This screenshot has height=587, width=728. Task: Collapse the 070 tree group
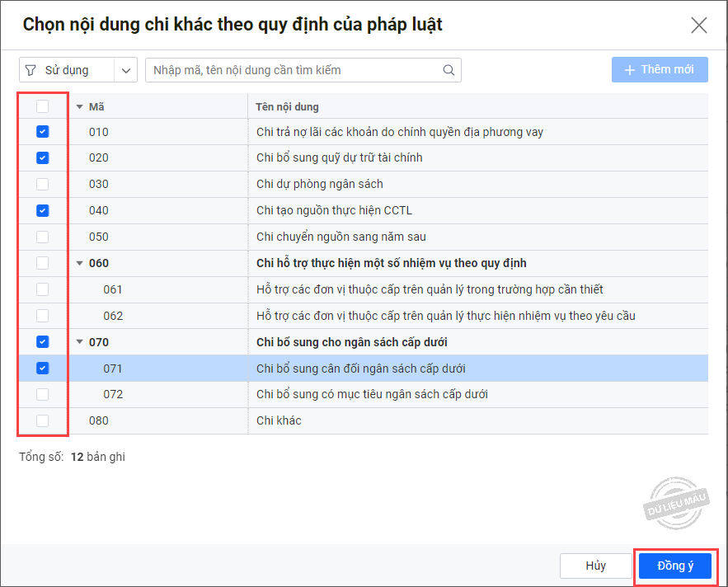(x=80, y=342)
